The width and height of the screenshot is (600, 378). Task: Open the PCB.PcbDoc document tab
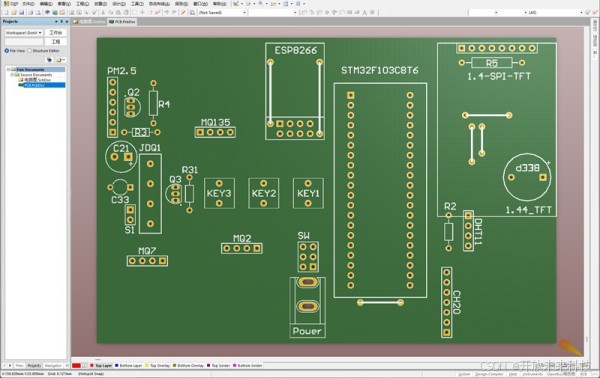[122, 22]
